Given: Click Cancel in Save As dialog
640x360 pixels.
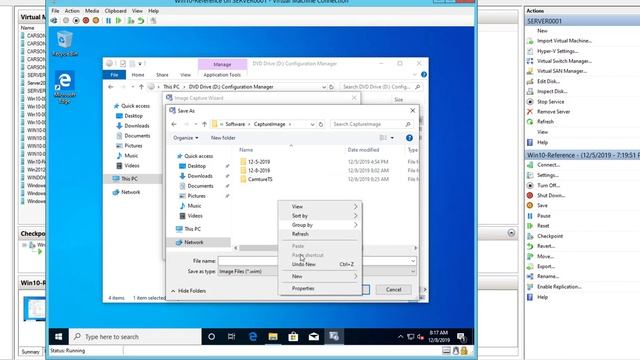Looking at the screenshot, I should [x=393, y=289].
